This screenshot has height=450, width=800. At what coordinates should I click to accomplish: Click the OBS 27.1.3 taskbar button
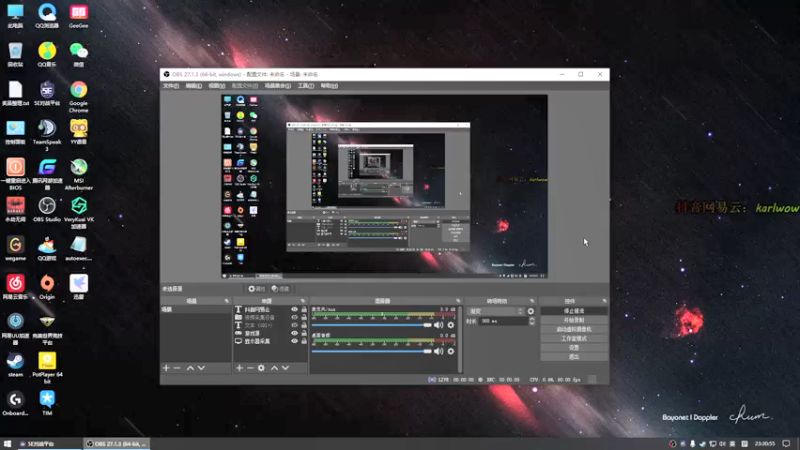116,444
